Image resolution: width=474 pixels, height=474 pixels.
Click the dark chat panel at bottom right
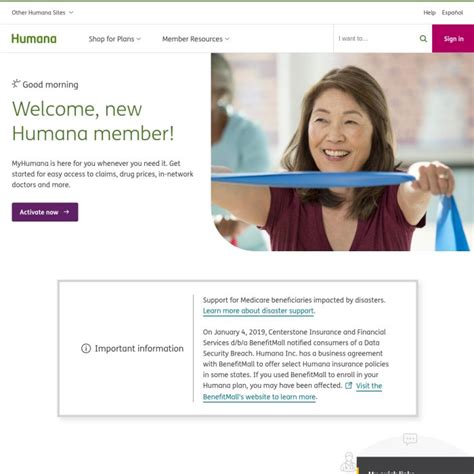coord(415,466)
